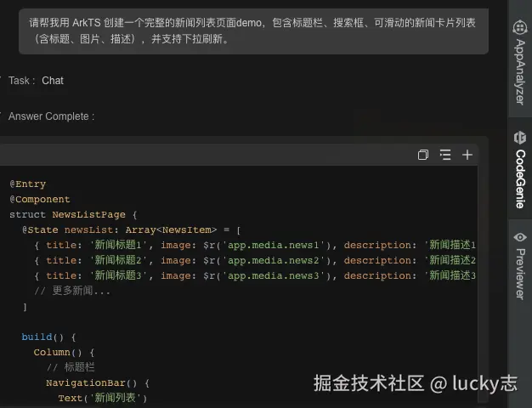Click the Text('新闻列表') code line
The width and height of the screenshot is (532, 408).
click(x=103, y=398)
